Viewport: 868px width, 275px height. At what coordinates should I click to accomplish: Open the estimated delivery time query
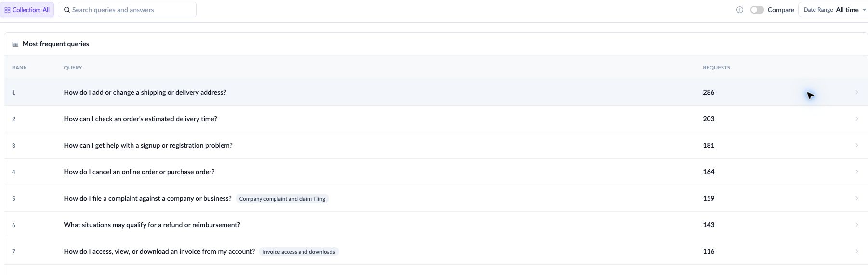(x=141, y=119)
